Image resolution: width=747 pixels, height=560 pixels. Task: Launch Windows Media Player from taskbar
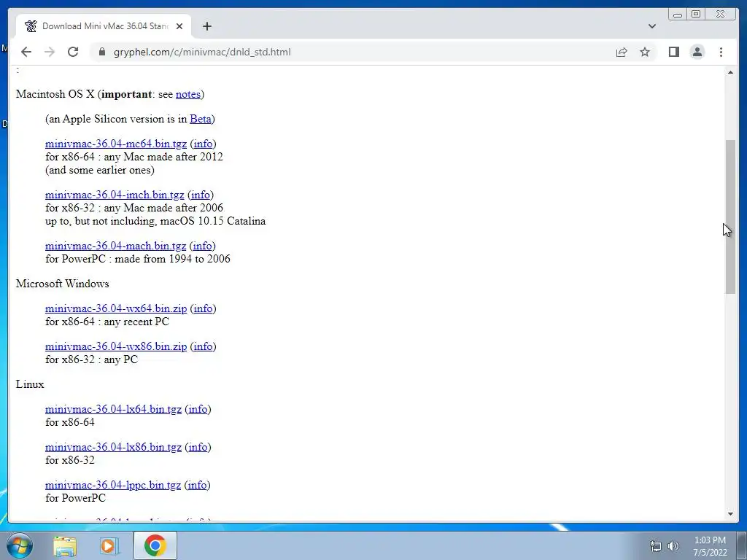(109, 545)
